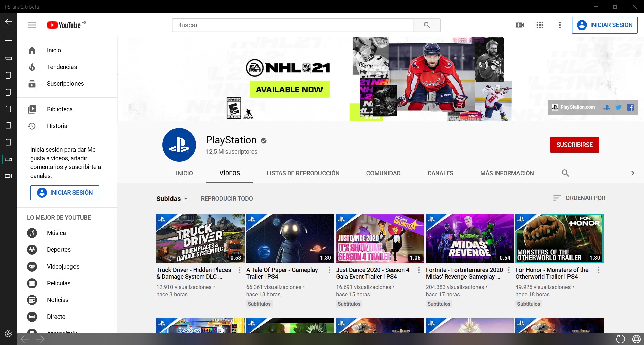Viewport: 644px width, 345px height.
Task: Go back using the bottom bar left arrow
Action: tap(24, 339)
